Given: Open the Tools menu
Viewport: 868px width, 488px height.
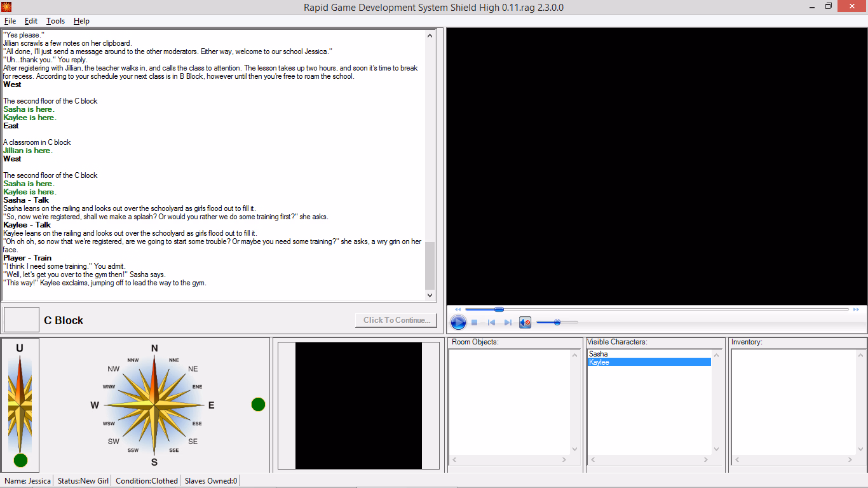Looking at the screenshot, I should pos(55,21).
